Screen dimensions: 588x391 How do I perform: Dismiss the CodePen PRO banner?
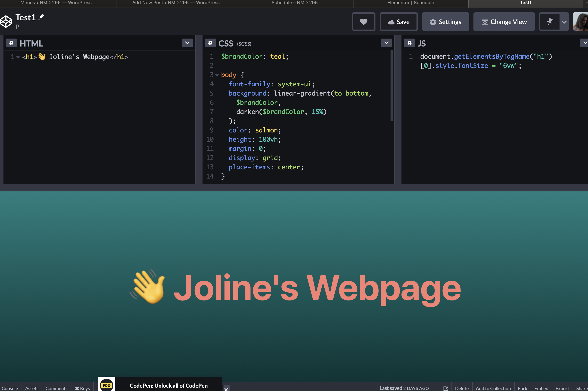tap(226, 389)
